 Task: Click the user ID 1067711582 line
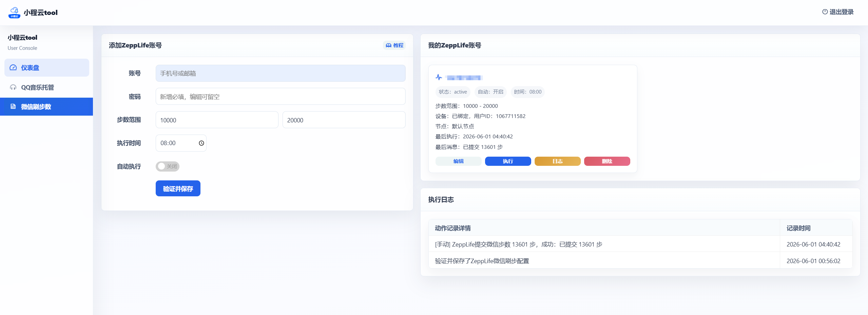[x=480, y=116]
